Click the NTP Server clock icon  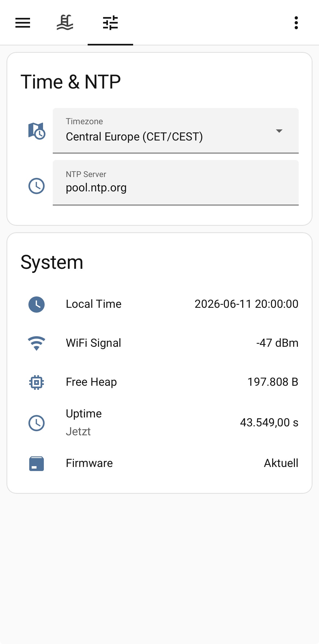pyautogui.click(x=37, y=186)
